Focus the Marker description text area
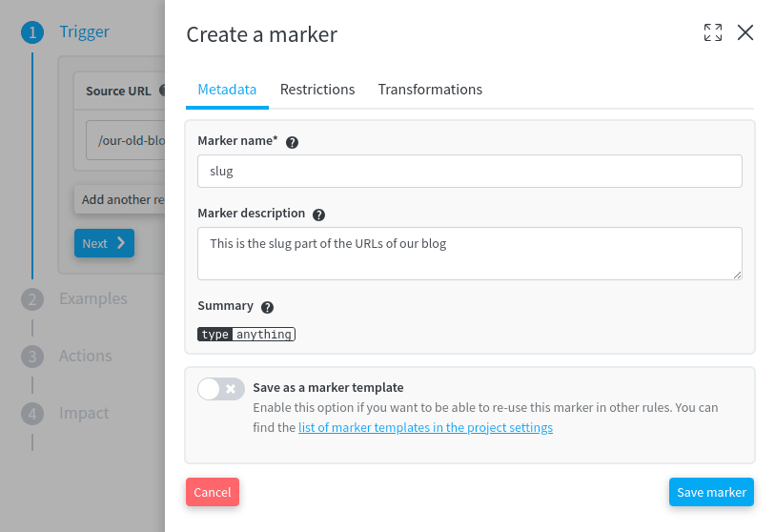 [x=469, y=253]
